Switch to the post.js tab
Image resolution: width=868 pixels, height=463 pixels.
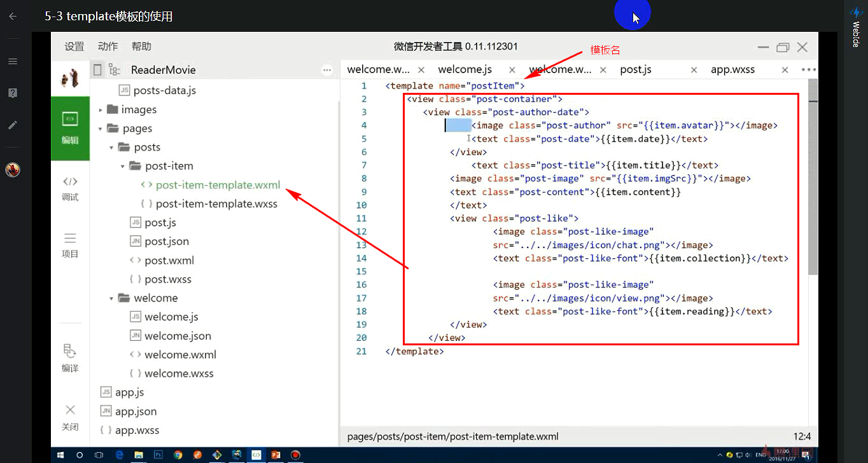pos(636,69)
